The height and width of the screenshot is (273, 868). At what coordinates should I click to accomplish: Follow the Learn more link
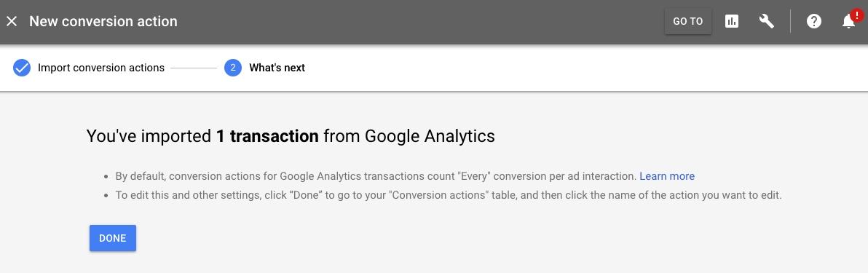(x=667, y=176)
